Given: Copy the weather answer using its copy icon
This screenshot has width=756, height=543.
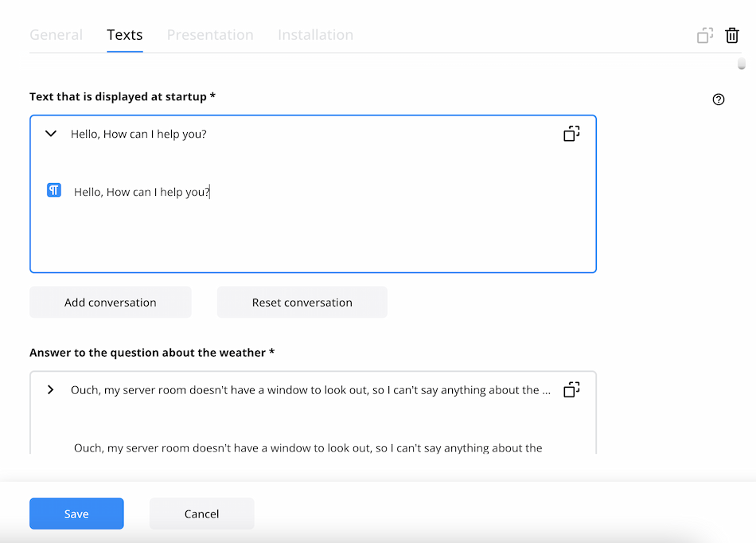Looking at the screenshot, I should 571,389.
